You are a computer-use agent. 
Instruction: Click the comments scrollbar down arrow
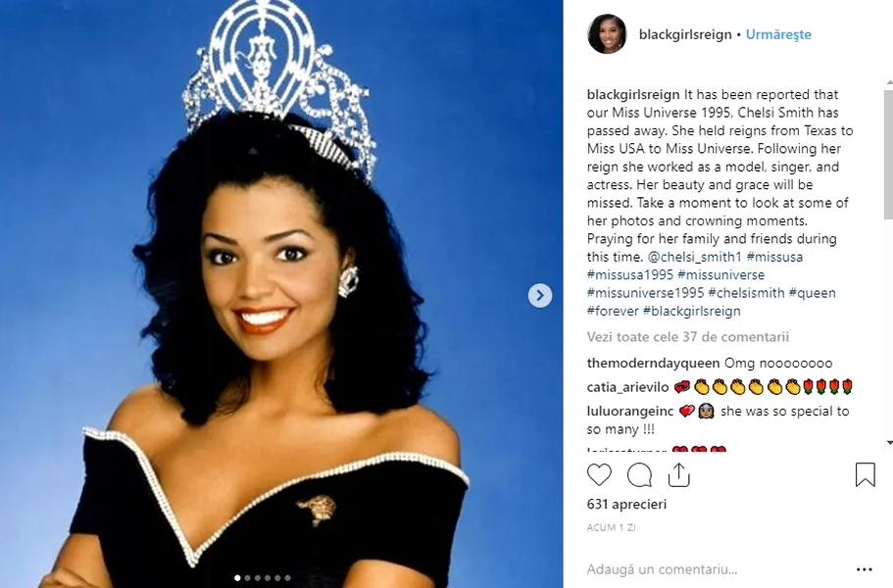[x=889, y=443]
